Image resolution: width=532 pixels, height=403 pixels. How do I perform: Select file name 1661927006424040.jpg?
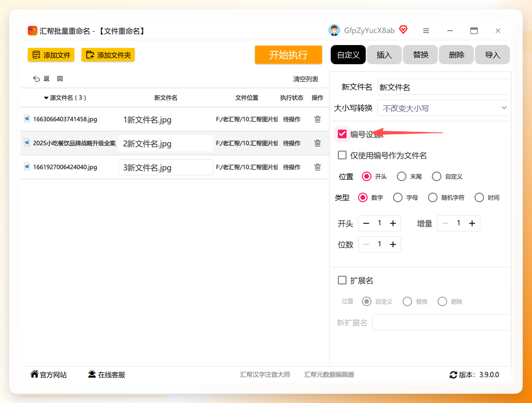(65, 167)
